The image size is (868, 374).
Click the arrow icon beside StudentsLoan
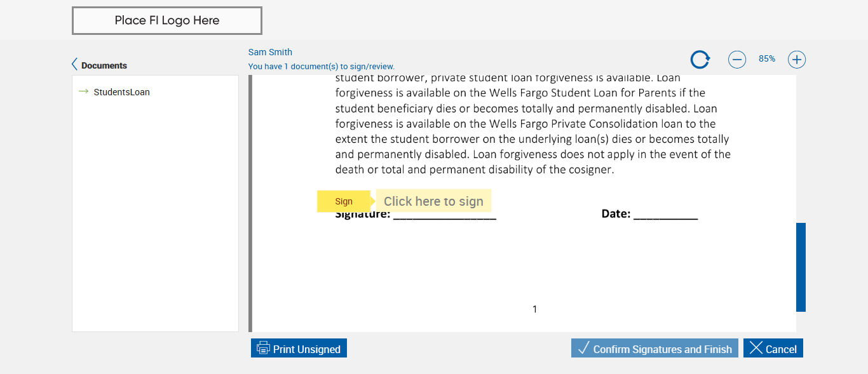(x=83, y=91)
